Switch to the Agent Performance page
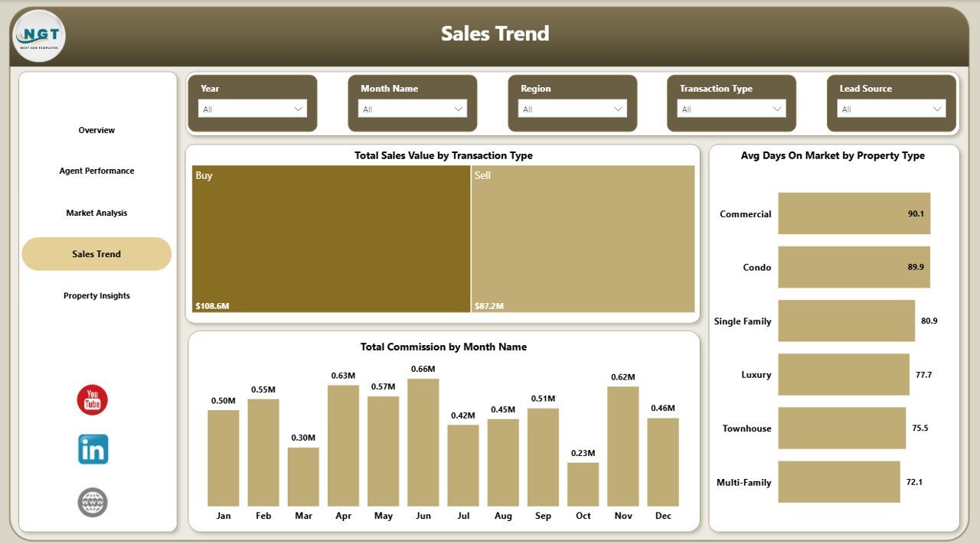 (96, 171)
